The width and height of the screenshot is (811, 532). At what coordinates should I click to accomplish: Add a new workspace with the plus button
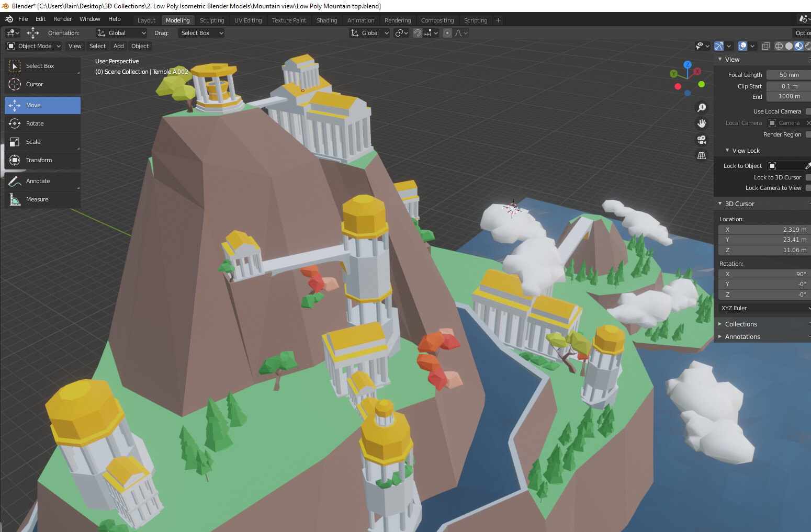point(498,20)
